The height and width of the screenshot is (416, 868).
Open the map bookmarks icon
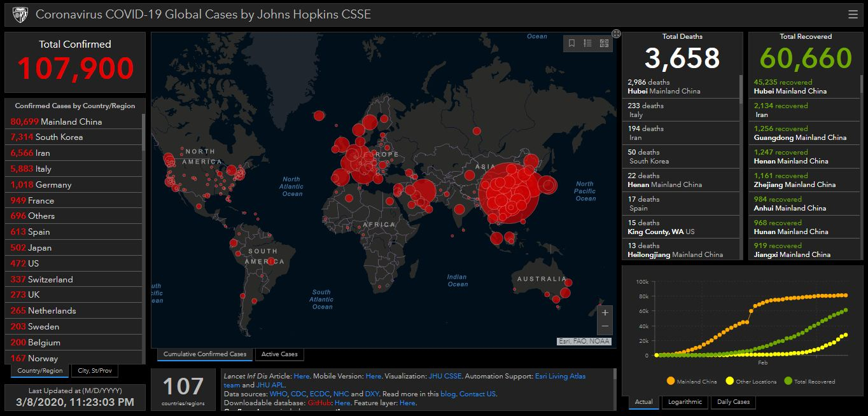point(571,43)
